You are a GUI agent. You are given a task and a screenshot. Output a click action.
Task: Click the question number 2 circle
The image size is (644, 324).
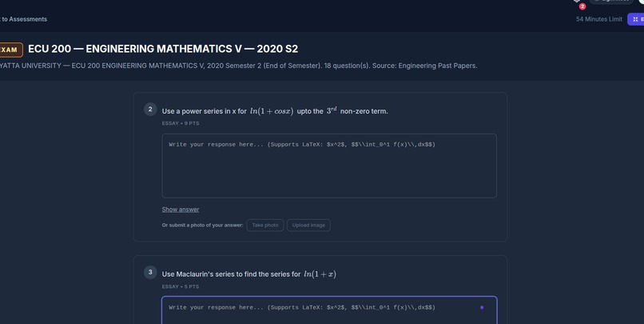click(150, 110)
